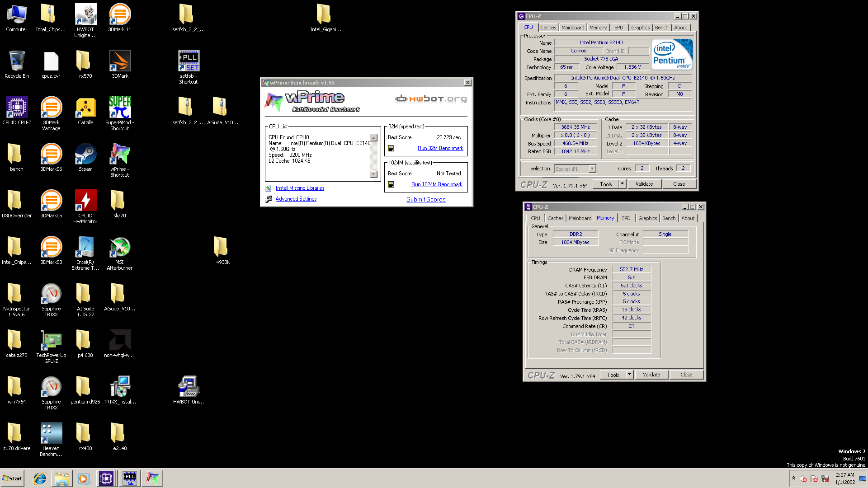Screen dimensions: 868x488
Task: Expand Tools dropdown arrow in Memory tab window
Action: point(629,375)
